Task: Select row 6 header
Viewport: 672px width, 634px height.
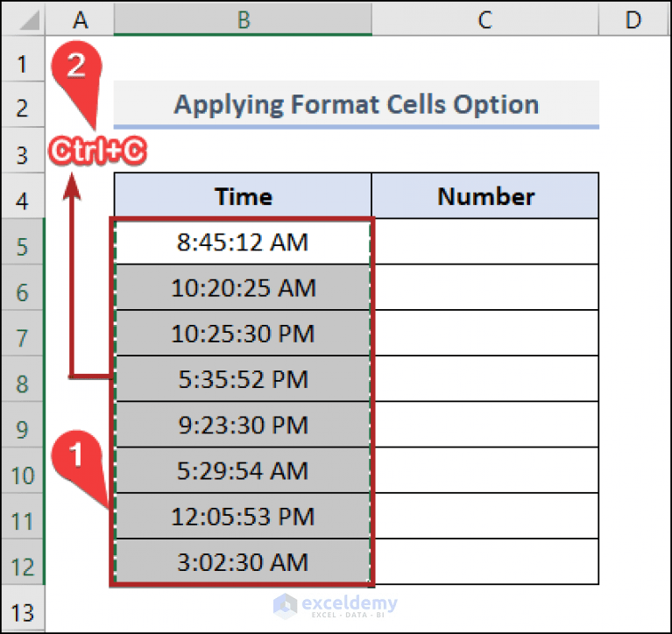Action: (23, 287)
